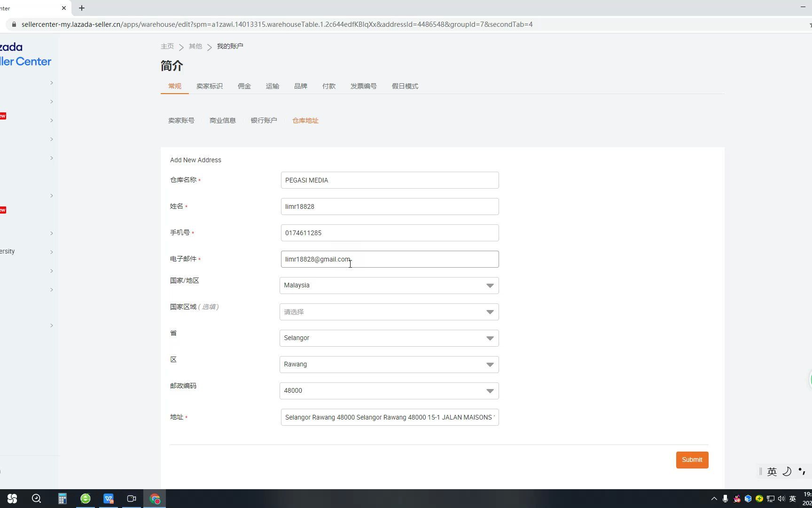
Task: Switch to the 假日模式 tab
Action: point(405,86)
